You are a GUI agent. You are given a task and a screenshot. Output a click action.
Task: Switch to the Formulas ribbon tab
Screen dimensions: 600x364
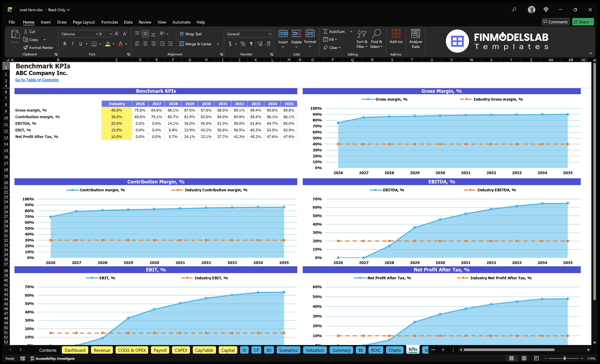pos(110,22)
